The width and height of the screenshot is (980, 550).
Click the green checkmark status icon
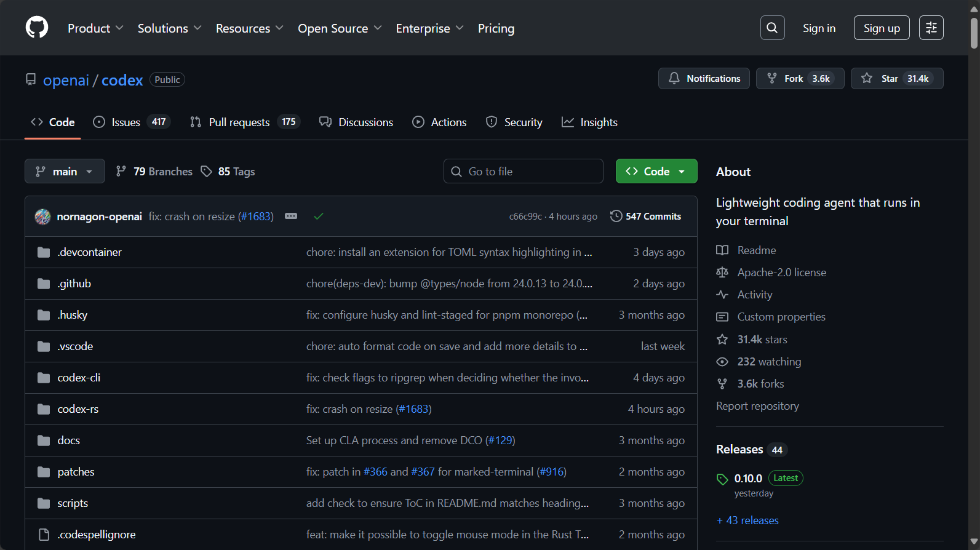pyautogui.click(x=319, y=216)
